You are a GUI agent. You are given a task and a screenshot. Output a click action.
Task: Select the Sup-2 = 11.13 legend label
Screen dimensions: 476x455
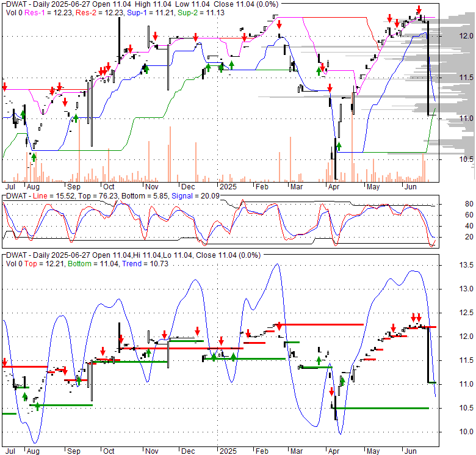point(201,13)
